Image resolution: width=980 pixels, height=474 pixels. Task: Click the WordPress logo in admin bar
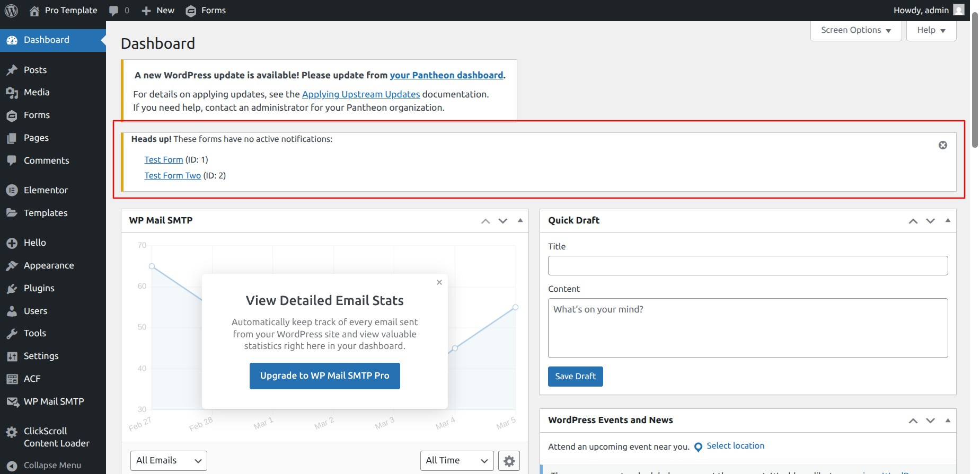point(11,11)
